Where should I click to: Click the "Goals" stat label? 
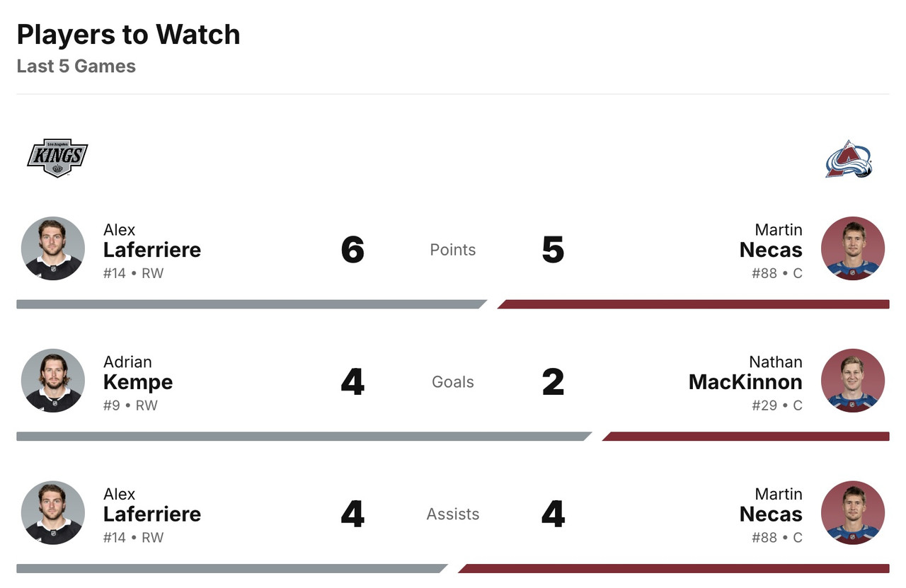coord(453,382)
